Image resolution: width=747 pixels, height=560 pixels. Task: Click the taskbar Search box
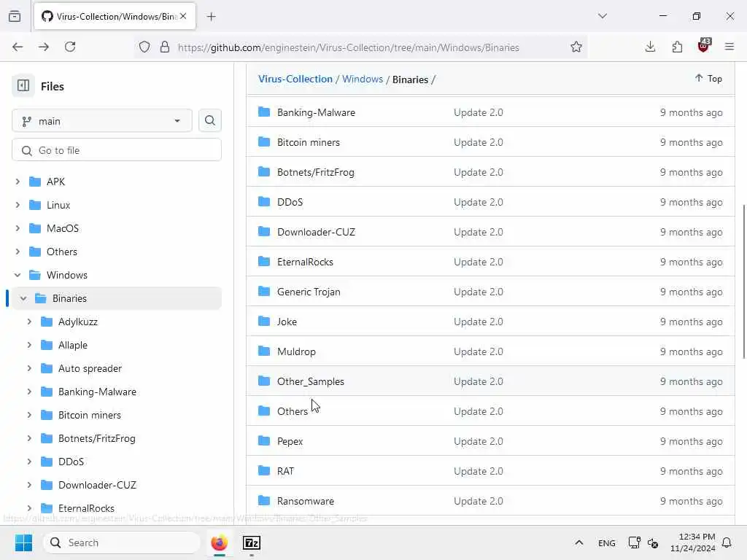click(x=122, y=542)
